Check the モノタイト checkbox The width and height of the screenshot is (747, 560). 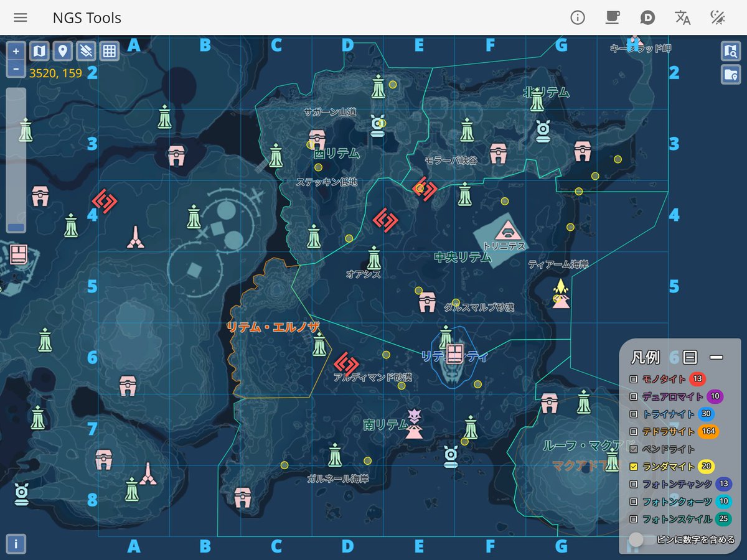(634, 379)
